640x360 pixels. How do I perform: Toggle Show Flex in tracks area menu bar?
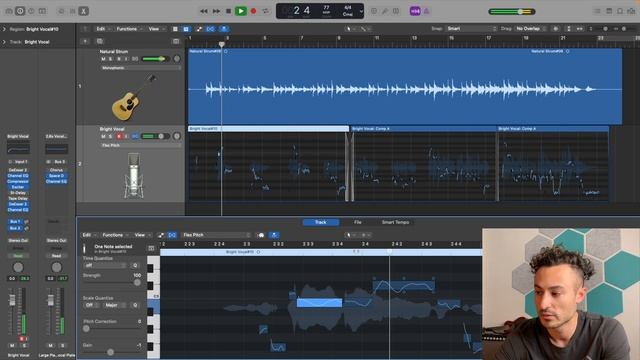pyautogui.click(x=211, y=29)
